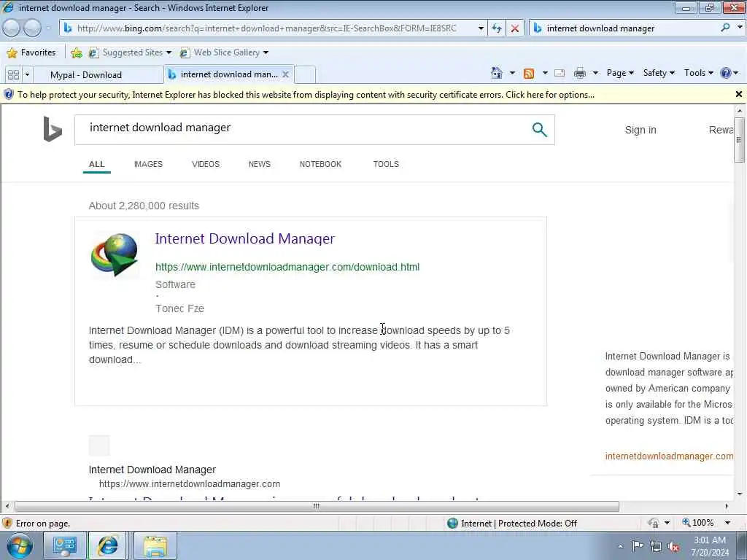Viewport: 747px width, 560px height.
Task: Open Home button dropdown arrow
Action: (512, 73)
